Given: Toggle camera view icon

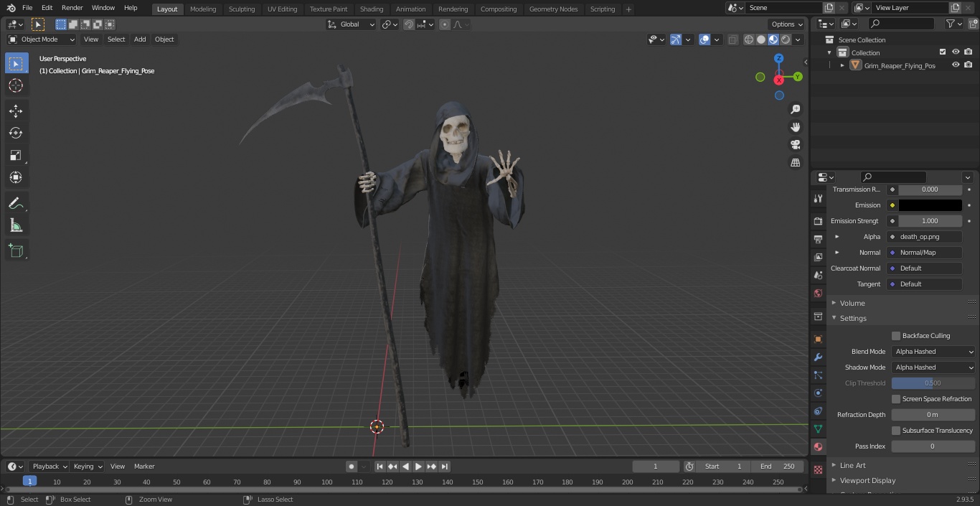Looking at the screenshot, I should coord(795,145).
